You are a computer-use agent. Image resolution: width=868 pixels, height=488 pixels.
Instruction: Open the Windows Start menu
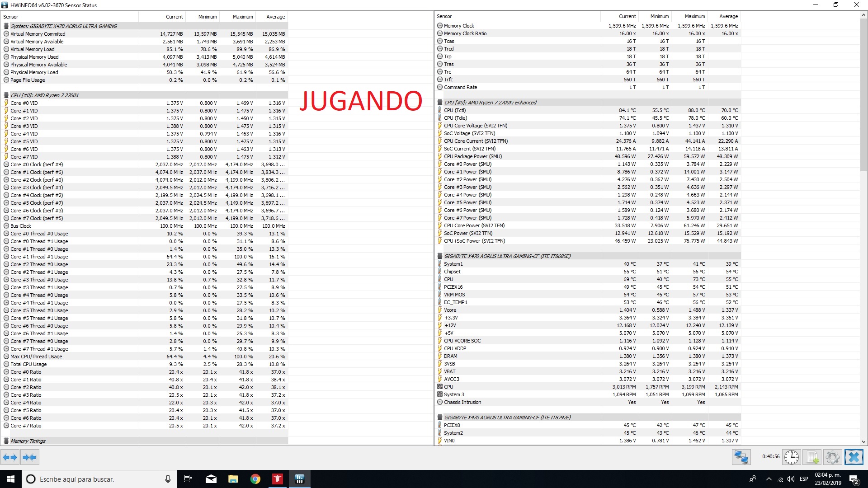[11, 479]
